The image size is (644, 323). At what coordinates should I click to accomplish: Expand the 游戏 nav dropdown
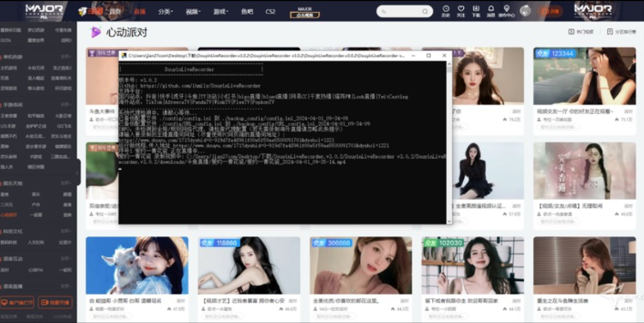220,11
